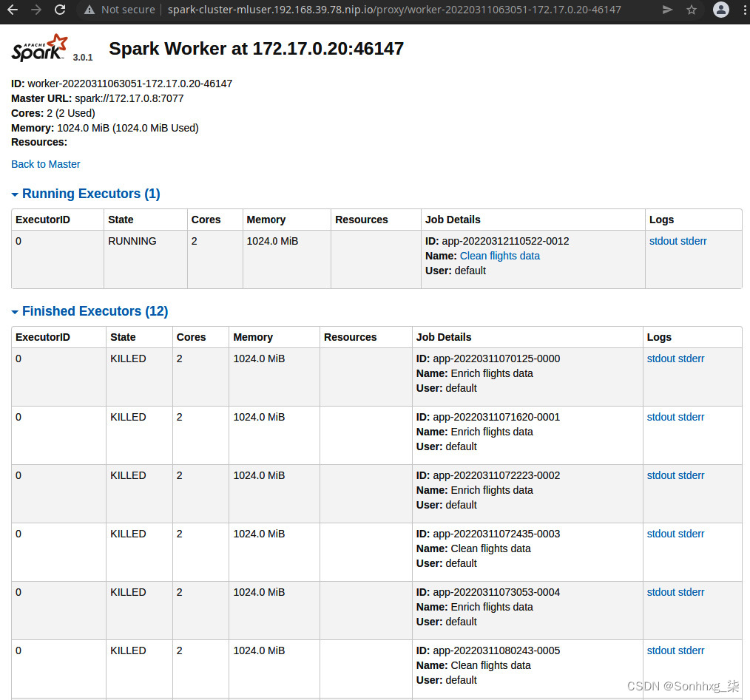
Task: Open stderr log for running app-20220312110522-0012
Action: click(x=695, y=241)
